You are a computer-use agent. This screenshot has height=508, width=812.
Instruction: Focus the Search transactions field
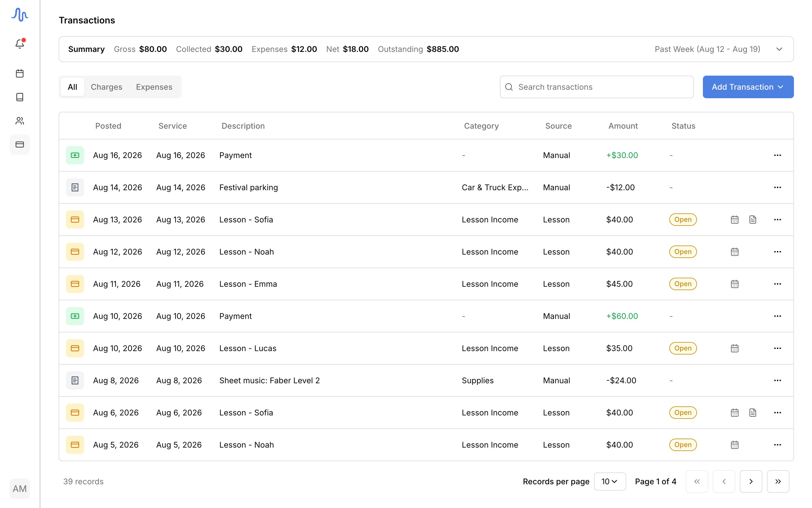point(596,87)
